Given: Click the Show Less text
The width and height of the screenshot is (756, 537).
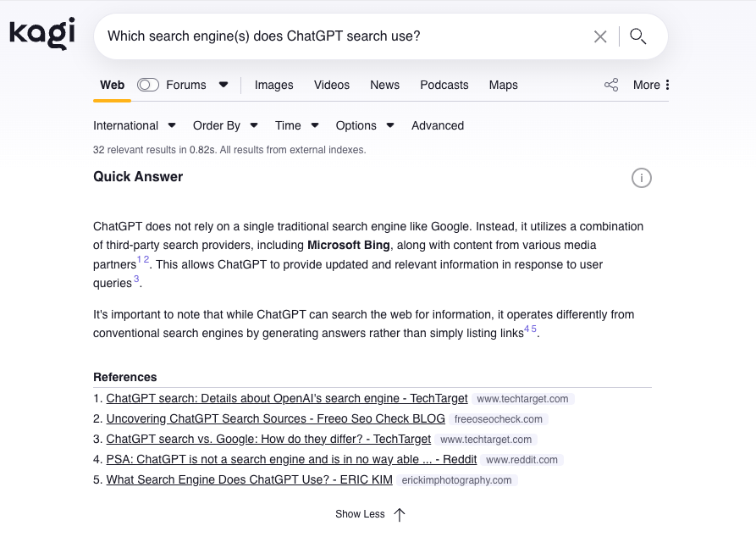Looking at the screenshot, I should tap(360, 514).
